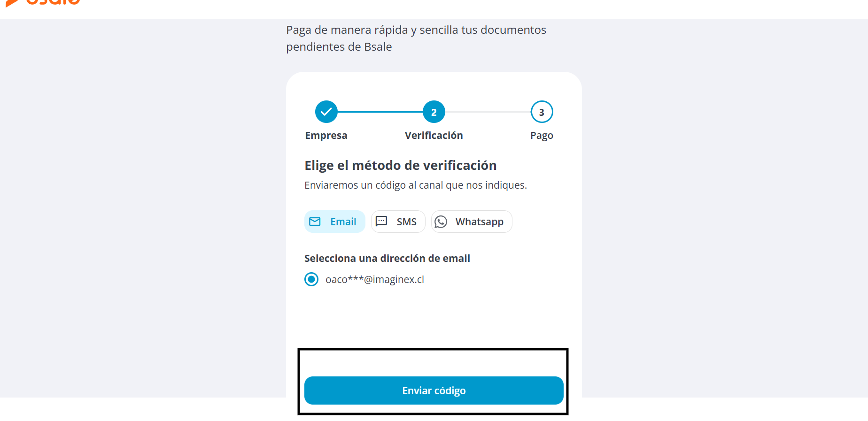Click the Pago step label

click(542, 136)
